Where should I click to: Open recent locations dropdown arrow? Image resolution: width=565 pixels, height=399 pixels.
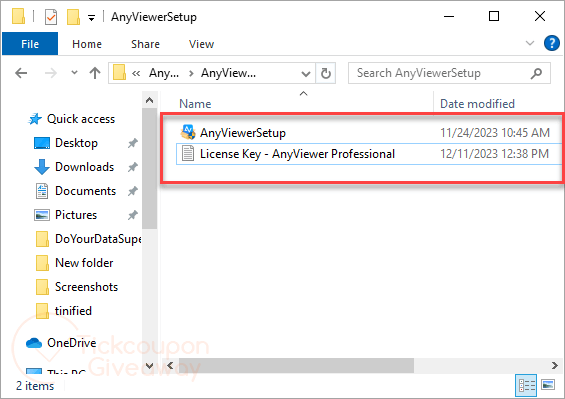click(74, 73)
